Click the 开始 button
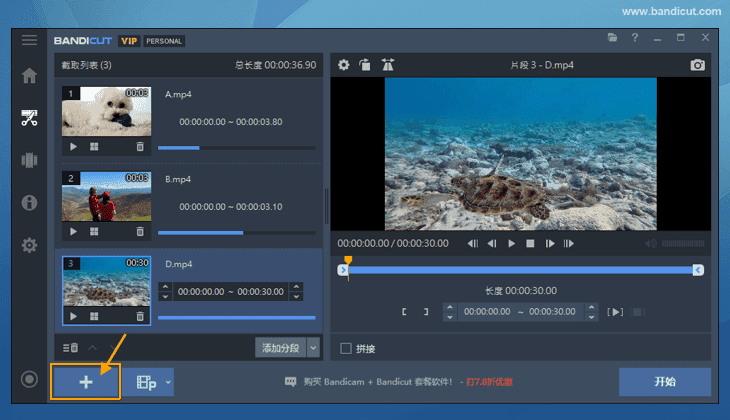The height and width of the screenshot is (420, 730). click(x=664, y=382)
